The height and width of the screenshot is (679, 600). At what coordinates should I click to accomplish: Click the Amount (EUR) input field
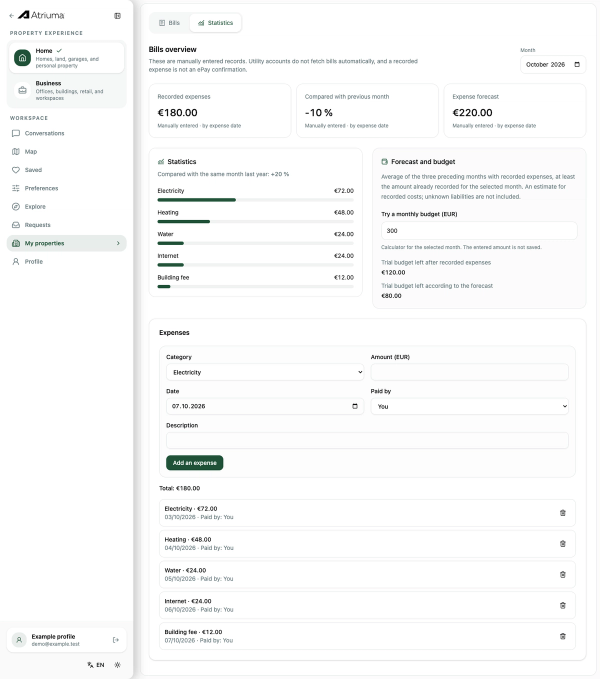coord(470,372)
